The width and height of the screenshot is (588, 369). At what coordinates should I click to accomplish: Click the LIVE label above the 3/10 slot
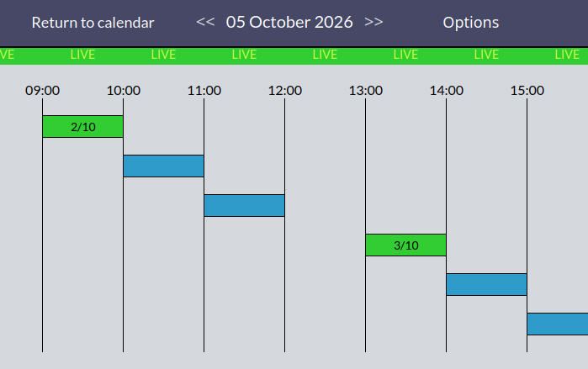(405, 55)
